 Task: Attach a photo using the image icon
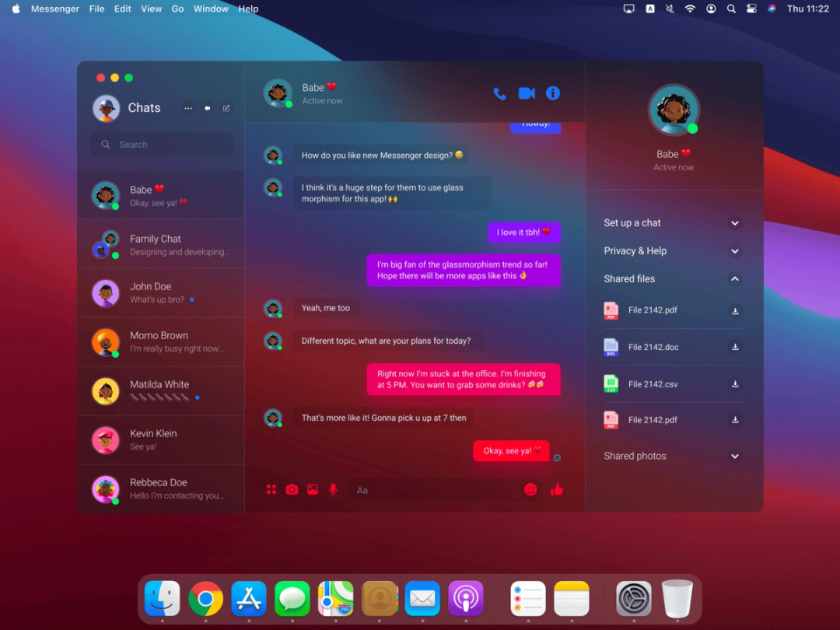[313, 490]
